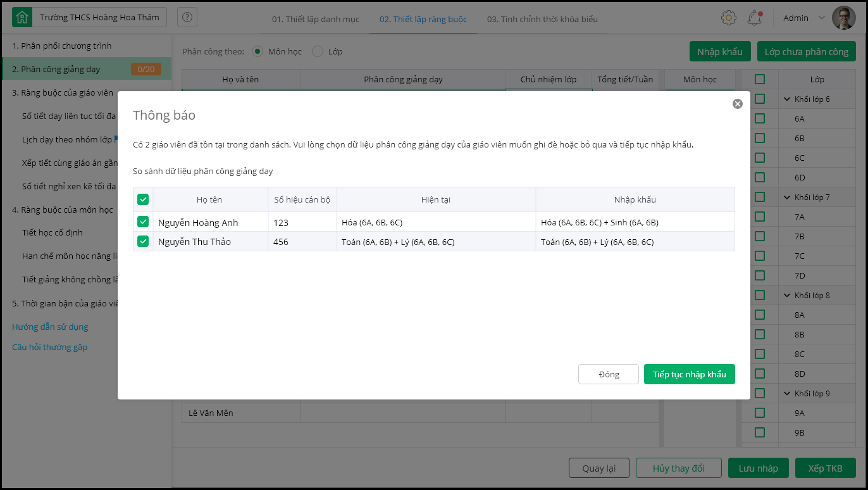Select 1. Phân phối chương trình in sidebar
Screen dimensions: 868x490
(x=62, y=46)
